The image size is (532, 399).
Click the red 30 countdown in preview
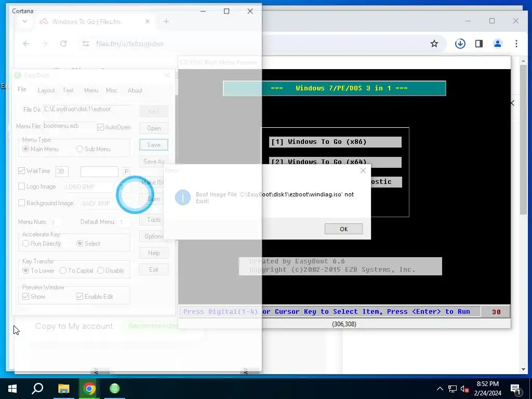[x=496, y=312]
